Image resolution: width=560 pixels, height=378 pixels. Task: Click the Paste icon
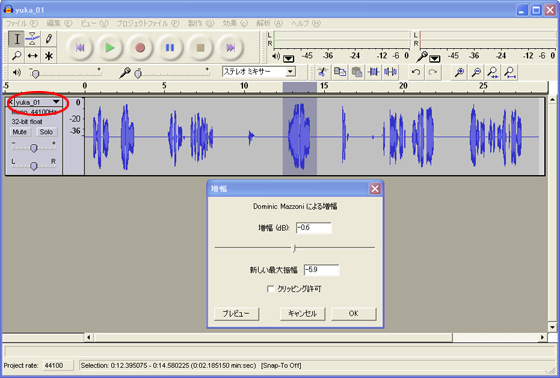(x=356, y=72)
